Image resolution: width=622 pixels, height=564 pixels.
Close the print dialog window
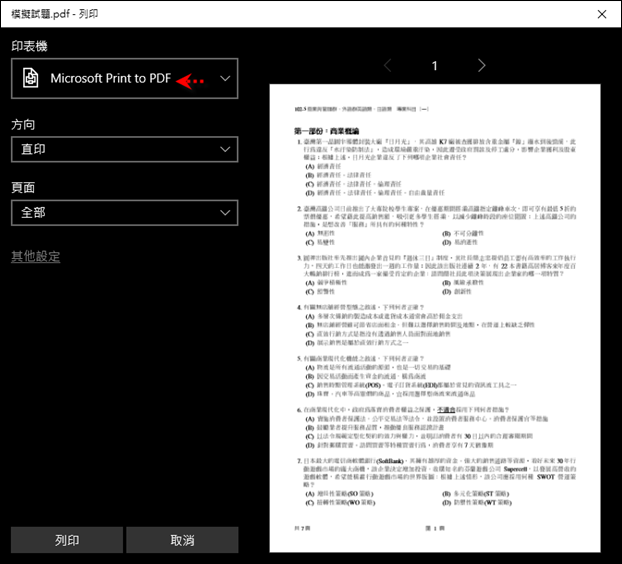[602, 14]
